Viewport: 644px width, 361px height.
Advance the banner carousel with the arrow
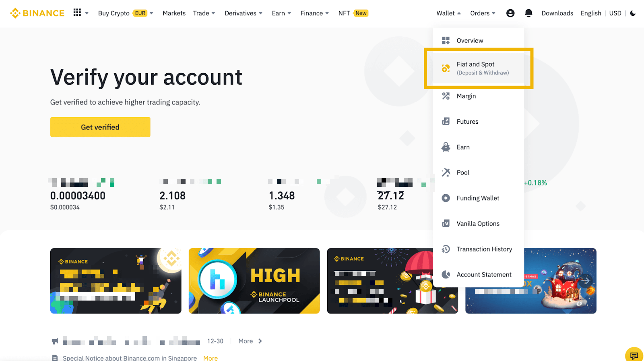point(586,280)
